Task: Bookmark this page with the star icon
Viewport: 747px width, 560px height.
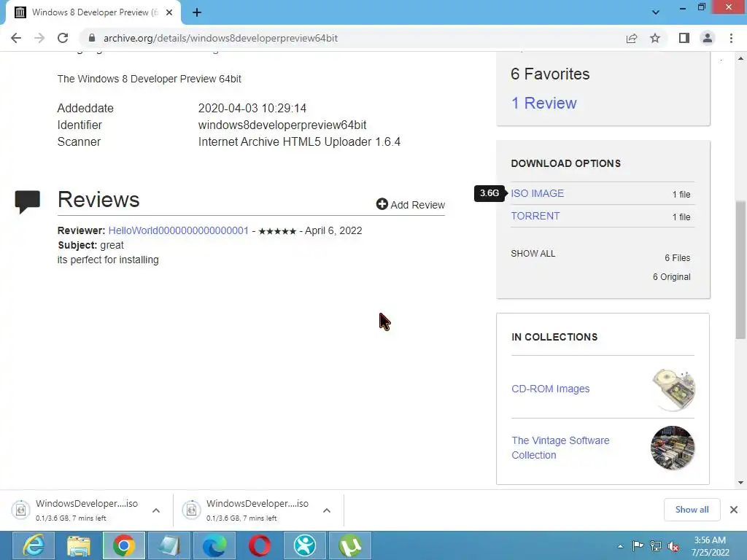Action: click(655, 38)
